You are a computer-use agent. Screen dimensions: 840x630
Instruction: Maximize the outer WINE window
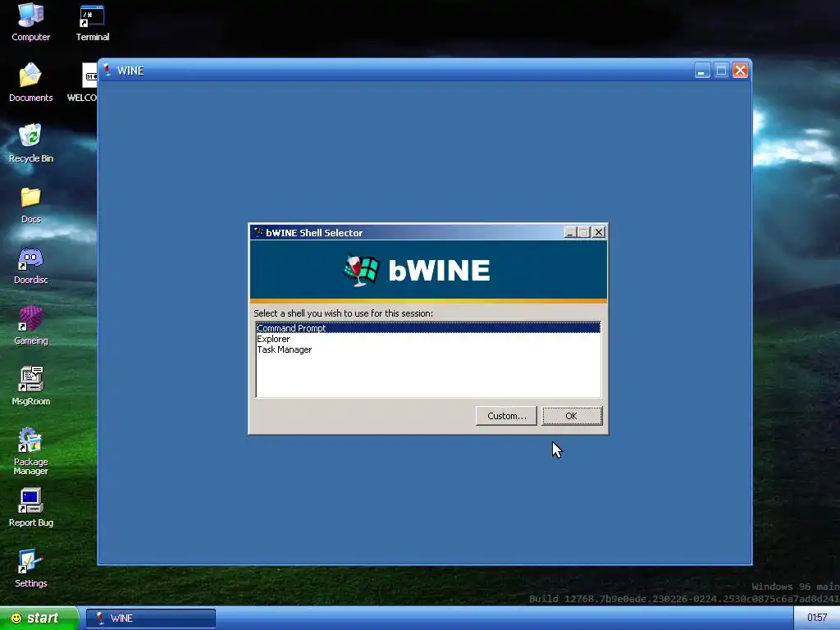point(721,71)
